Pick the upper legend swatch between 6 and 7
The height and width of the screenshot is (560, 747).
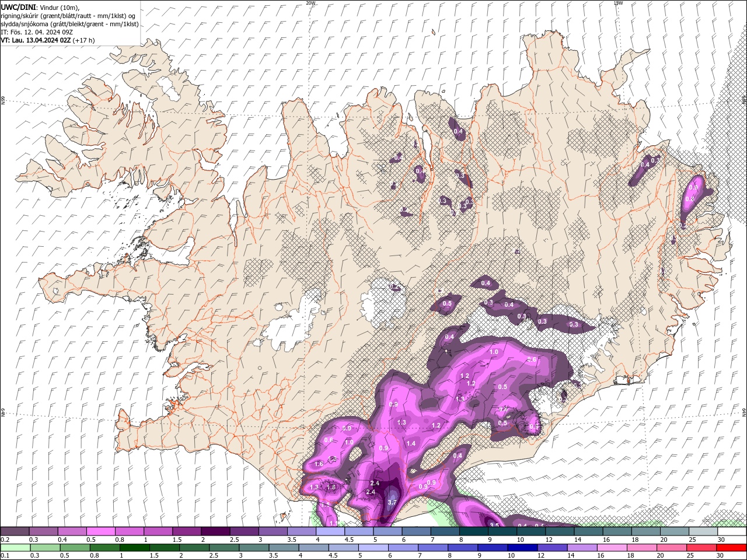tap(416, 531)
